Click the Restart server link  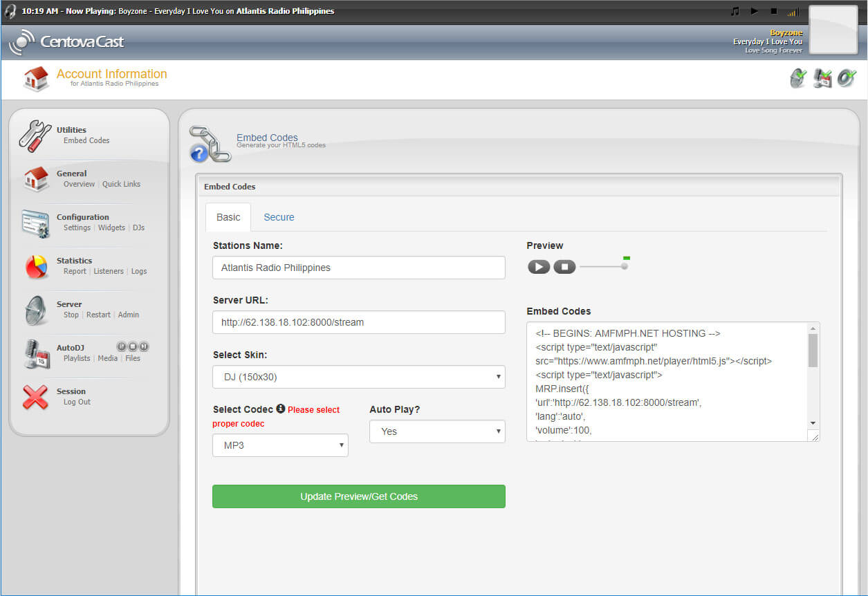[98, 315]
